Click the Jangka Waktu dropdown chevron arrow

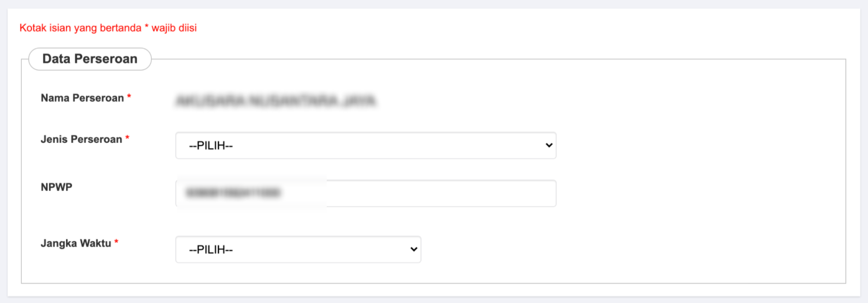(414, 249)
